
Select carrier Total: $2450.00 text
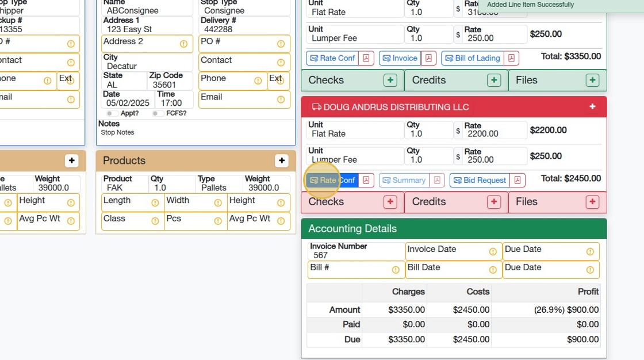pos(571,178)
